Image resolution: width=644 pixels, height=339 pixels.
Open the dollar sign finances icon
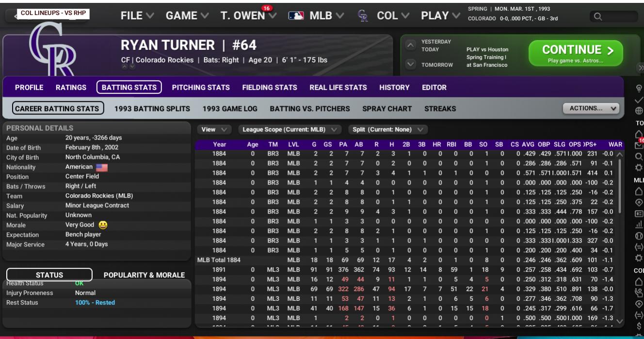639,326
